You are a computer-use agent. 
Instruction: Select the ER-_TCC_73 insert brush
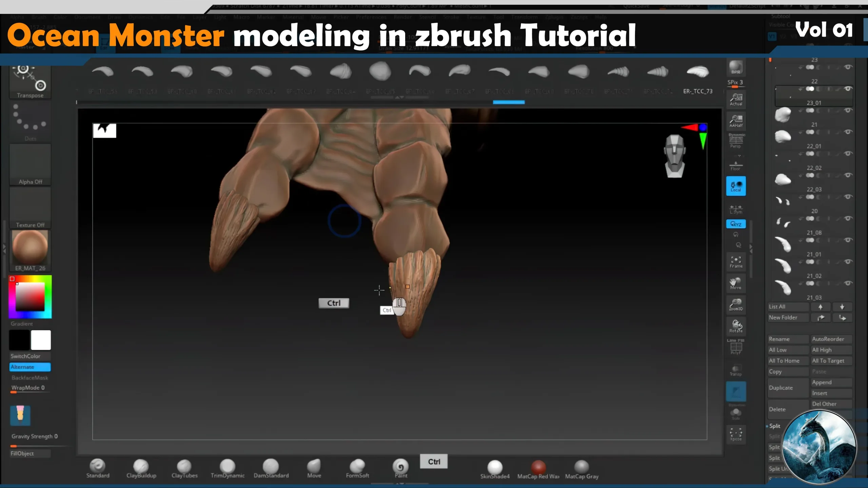click(697, 72)
